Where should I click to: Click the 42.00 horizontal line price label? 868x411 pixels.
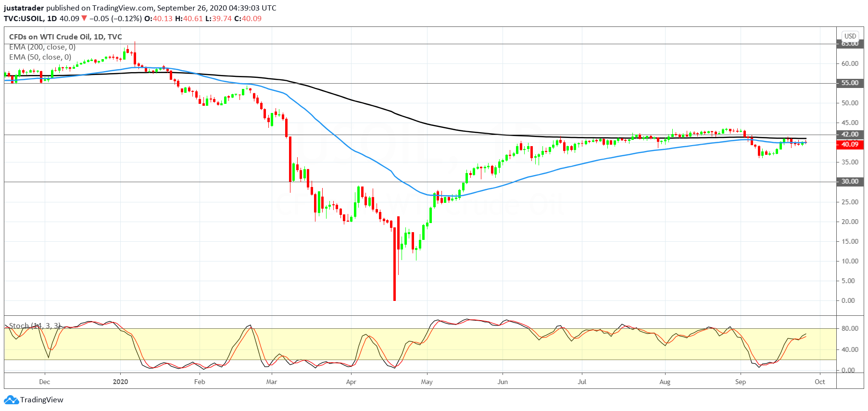click(x=850, y=135)
